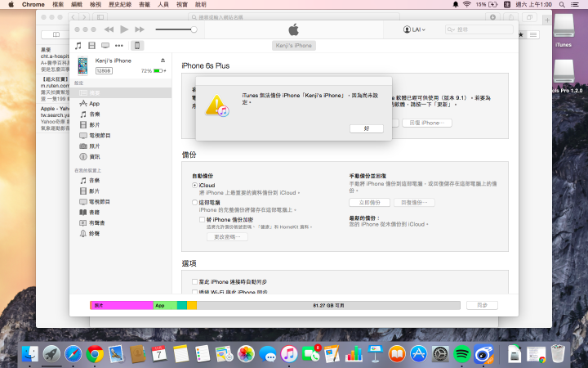Click the 更改密碼… button
Screen dimensions: 588x368
pyautogui.click(x=227, y=237)
